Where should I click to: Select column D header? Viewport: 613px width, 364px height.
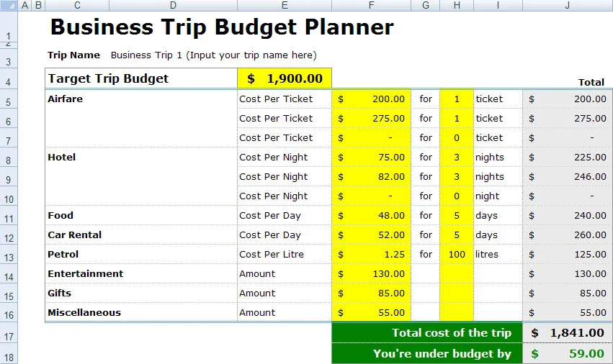(x=173, y=5)
